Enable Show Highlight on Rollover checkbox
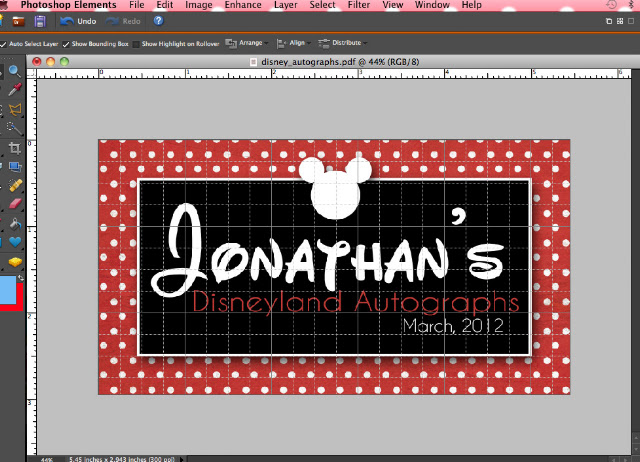640x462 pixels. (136, 44)
